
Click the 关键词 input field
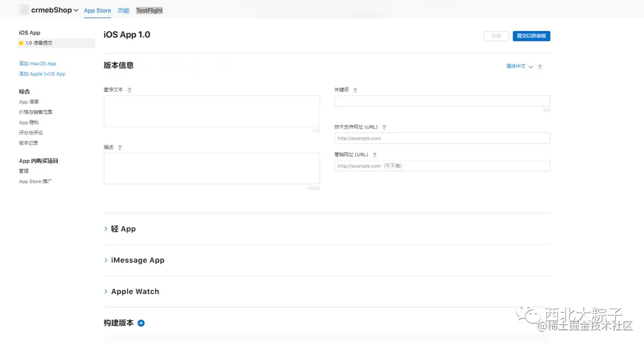442,101
